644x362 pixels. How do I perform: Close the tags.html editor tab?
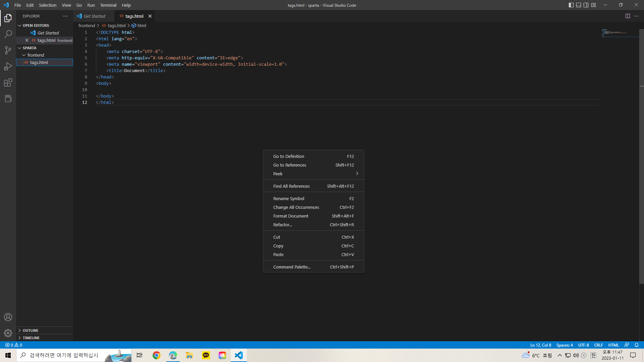pos(150,16)
